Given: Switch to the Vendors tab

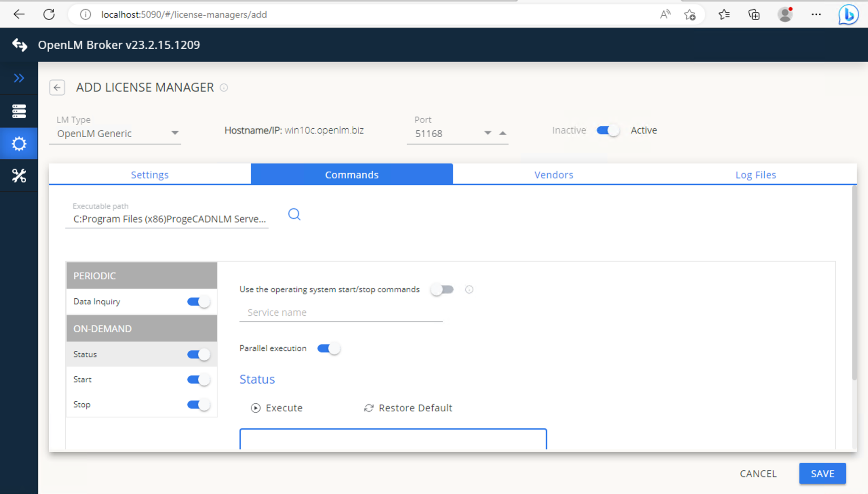Looking at the screenshot, I should (554, 175).
